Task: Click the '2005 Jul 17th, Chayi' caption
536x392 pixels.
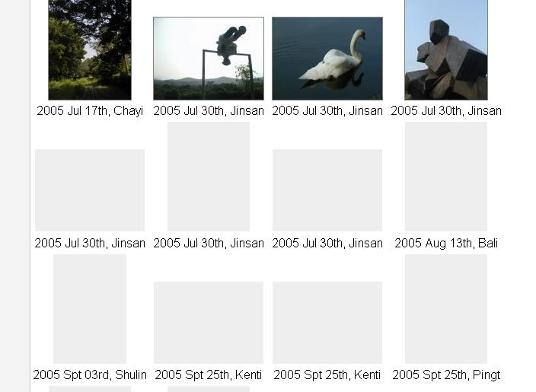Action: (x=90, y=111)
